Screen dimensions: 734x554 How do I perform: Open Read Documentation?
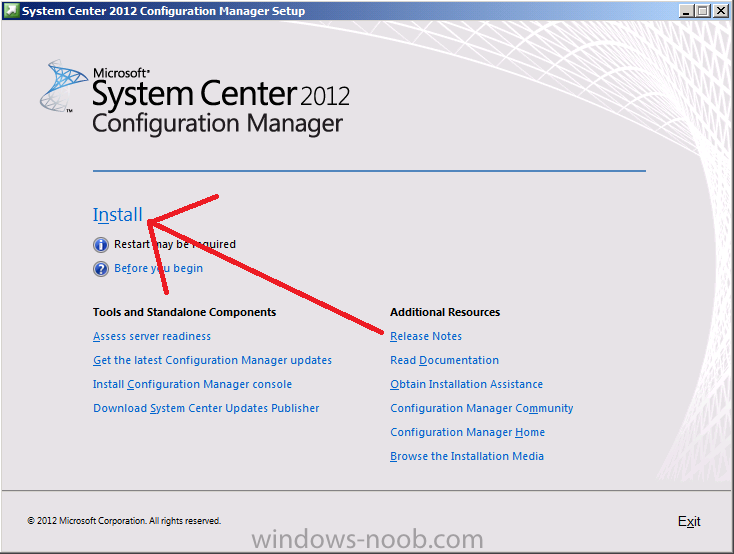pos(444,360)
